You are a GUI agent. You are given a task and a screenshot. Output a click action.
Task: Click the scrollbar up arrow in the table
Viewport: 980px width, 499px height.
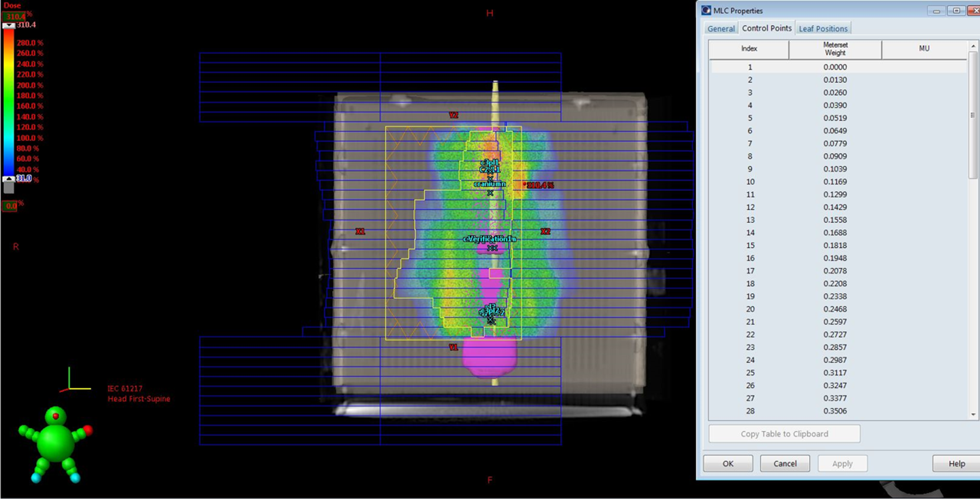[974, 46]
